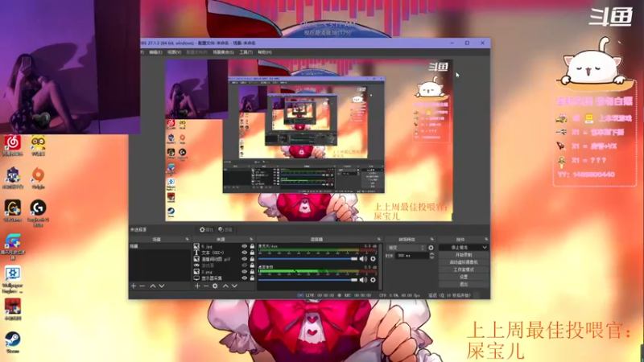Hide the 直播间动图 gif source
This screenshot has height=362, width=644.
pyautogui.click(x=245, y=259)
